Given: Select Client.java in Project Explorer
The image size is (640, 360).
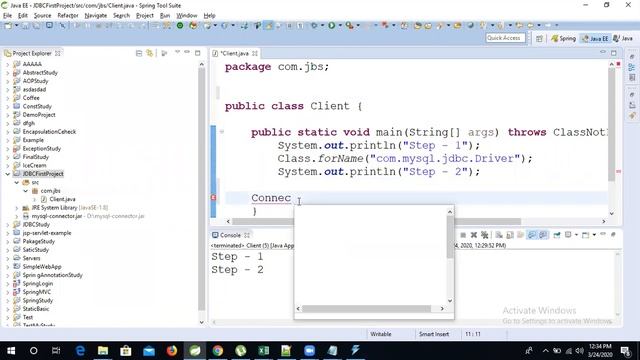Looking at the screenshot, I should pos(62,199).
